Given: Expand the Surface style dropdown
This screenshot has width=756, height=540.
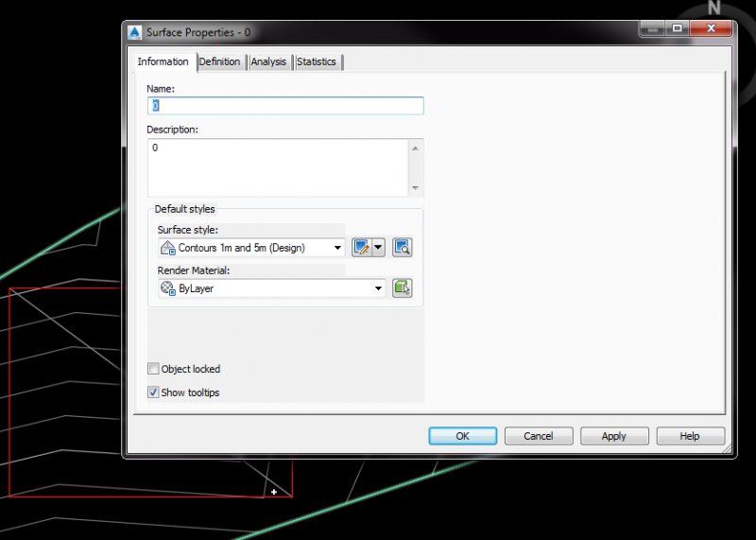Looking at the screenshot, I should click(337, 248).
